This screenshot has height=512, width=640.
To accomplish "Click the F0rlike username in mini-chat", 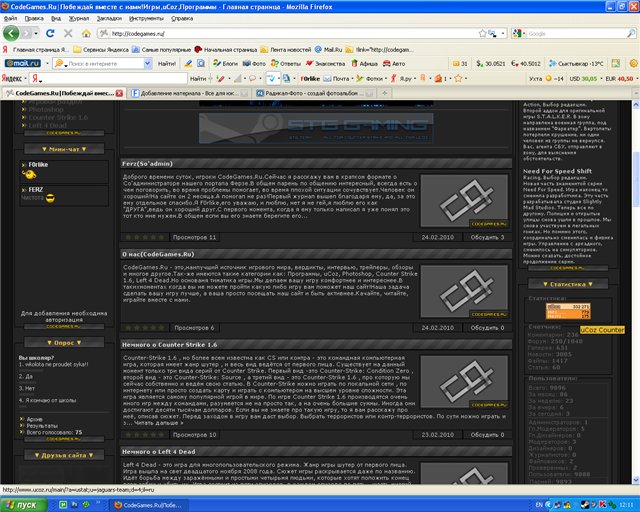I will tap(38, 165).
